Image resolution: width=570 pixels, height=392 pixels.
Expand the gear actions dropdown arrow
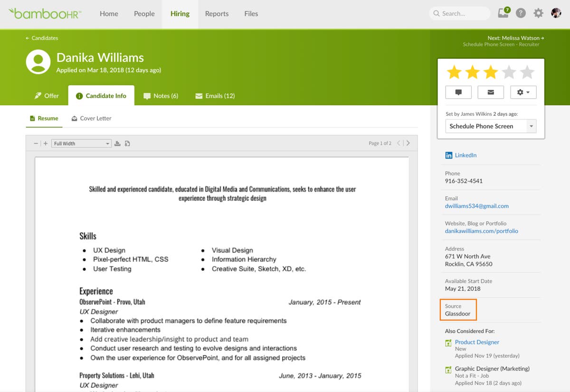pos(528,92)
